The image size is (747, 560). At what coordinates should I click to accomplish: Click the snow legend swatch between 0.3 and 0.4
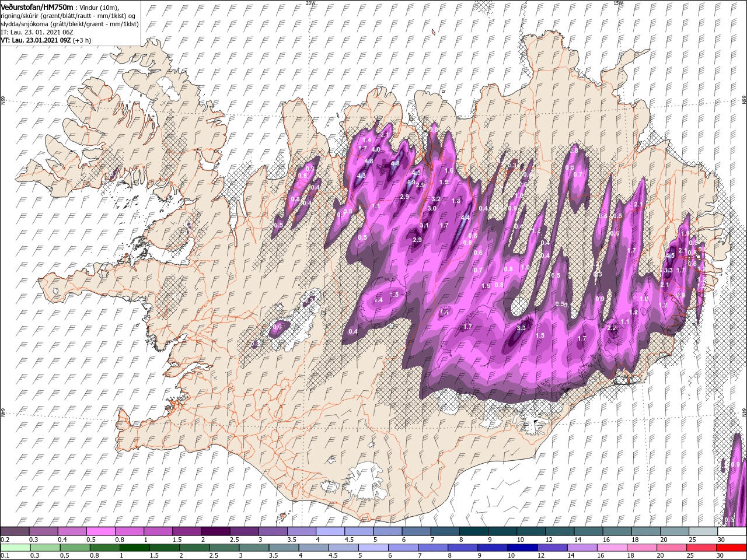[x=44, y=531]
